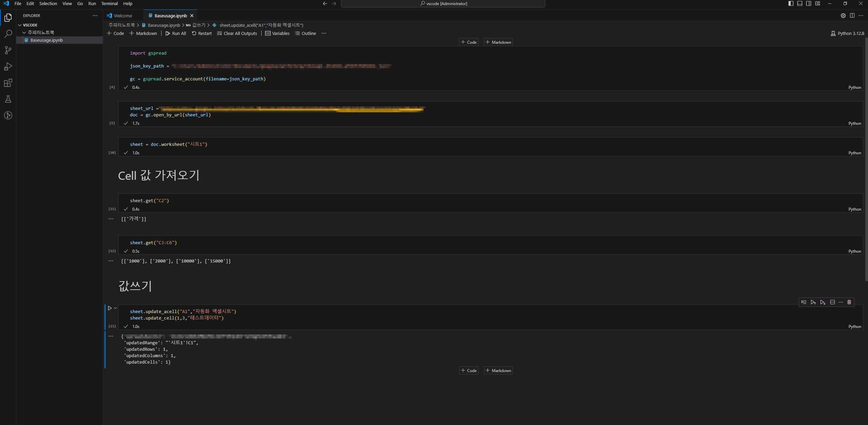The height and width of the screenshot is (425, 868).
Task: Collapse the VSCODE explorer section
Action: tap(20, 25)
